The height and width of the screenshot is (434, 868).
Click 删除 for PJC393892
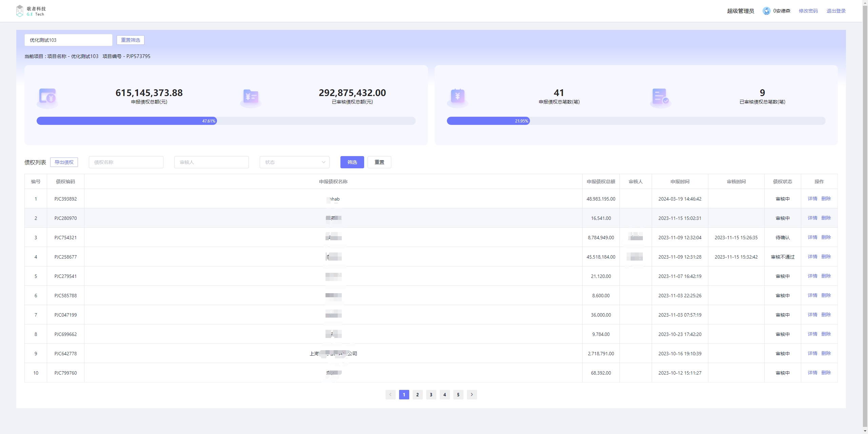click(826, 199)
